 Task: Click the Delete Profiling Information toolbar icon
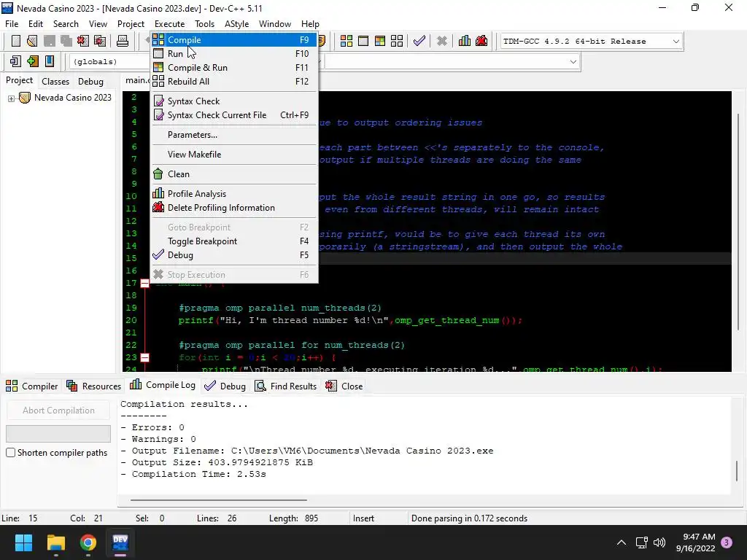pyautogui.click(x=481, y=41)
